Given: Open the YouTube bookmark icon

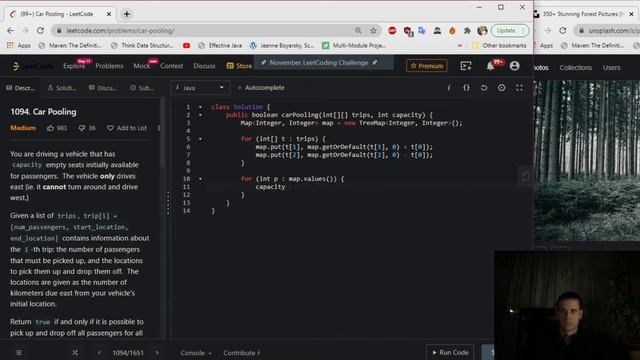Looking at the screenshot, I should (187, 45).
